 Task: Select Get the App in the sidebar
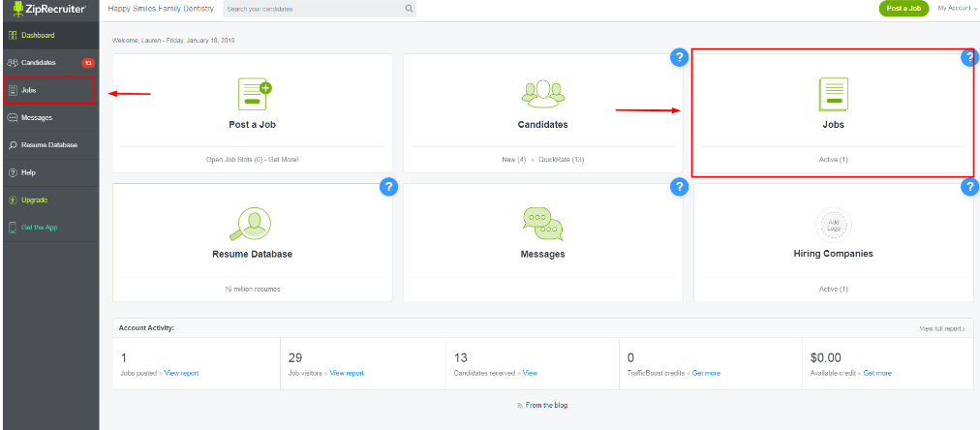[x=50, y=228]
